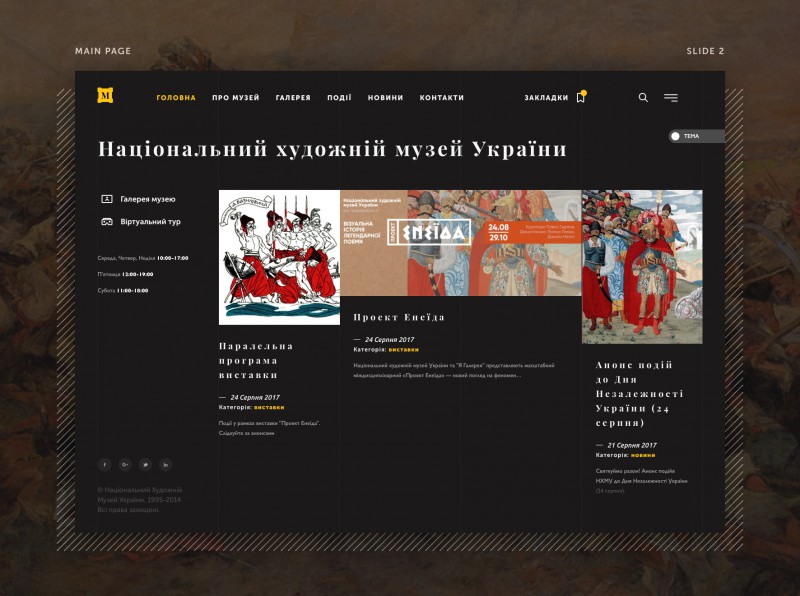The width and height of the screenshot is (800, 596).
Task: Open the Галерея музею sidebar link
Action: tap(147, 199)
